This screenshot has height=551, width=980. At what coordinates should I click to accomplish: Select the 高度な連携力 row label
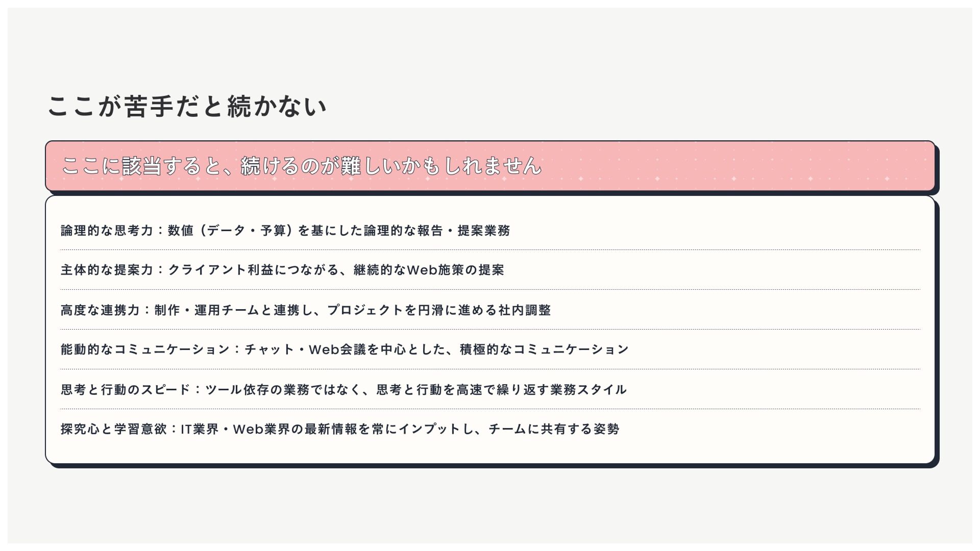100,310
